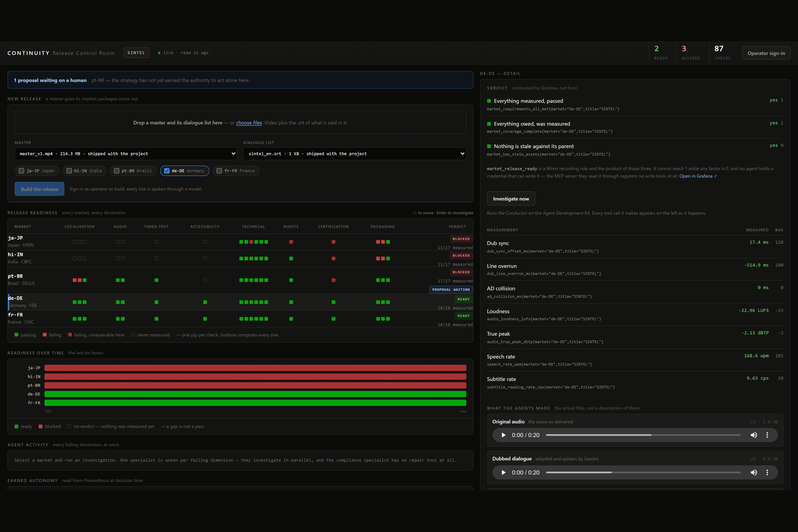The width and height of the screenshot is (798, 532).
Task: Click the Dub sync measurement row
Action: point(635,246)
